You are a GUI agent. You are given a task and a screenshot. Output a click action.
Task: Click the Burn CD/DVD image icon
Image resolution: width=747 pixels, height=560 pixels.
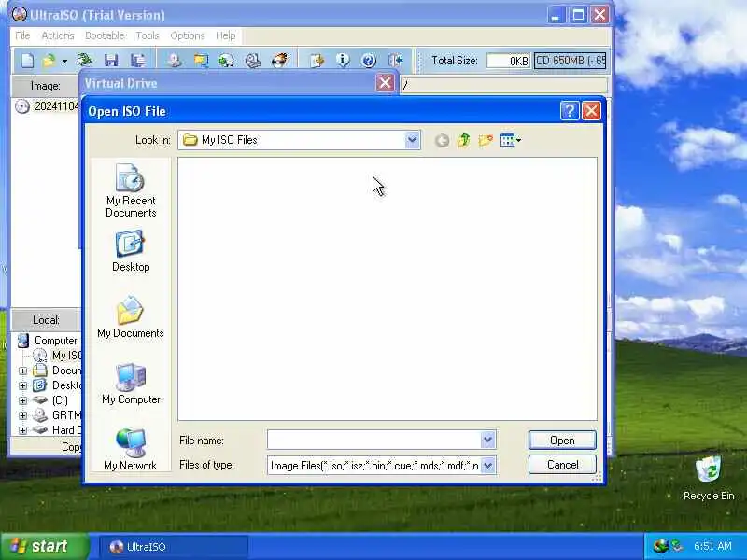[x=279, y=61]
